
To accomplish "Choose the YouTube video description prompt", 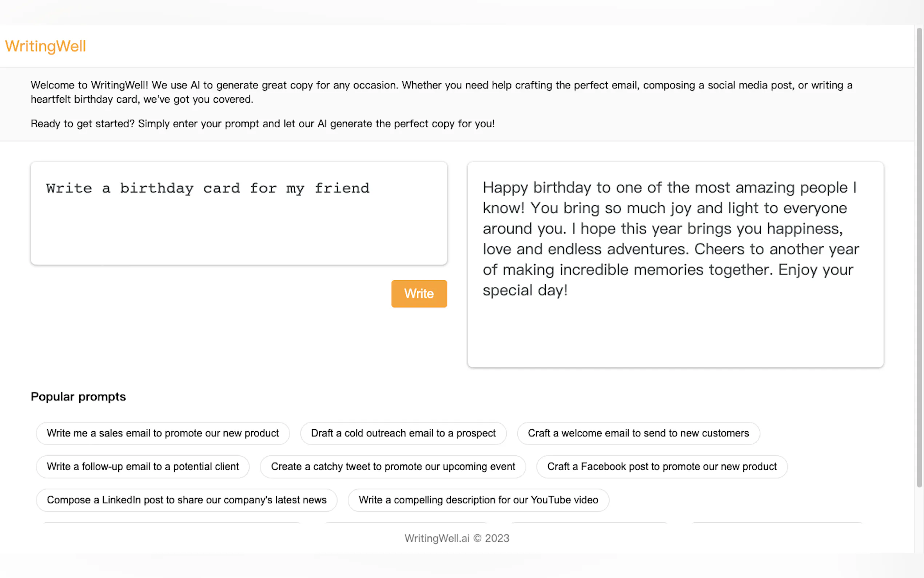I will click(x=478, y=500).
